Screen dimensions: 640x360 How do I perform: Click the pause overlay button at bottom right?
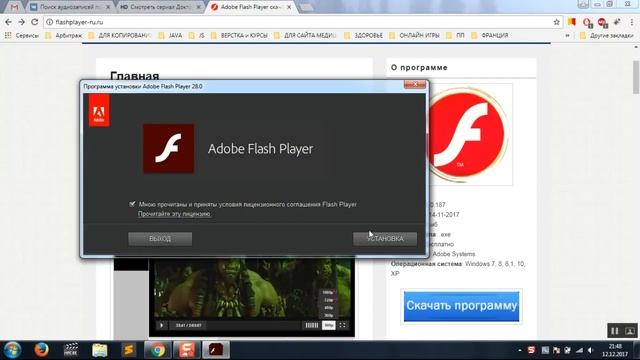coord(614,331)
